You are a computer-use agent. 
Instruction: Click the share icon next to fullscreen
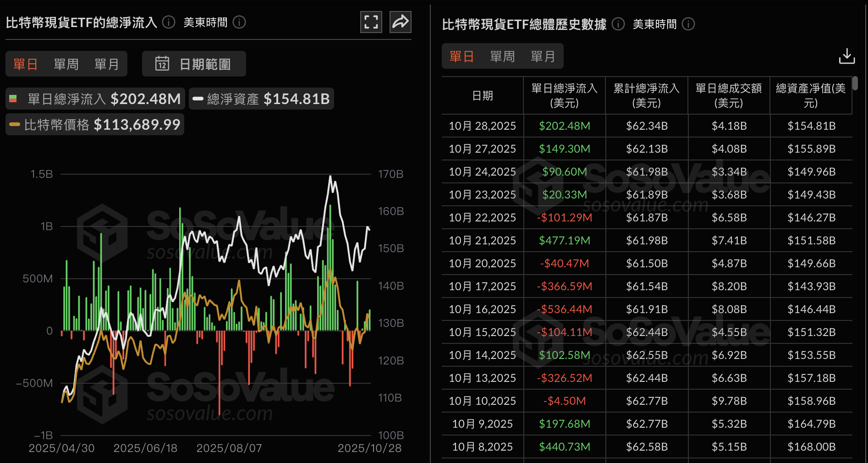pyautogui.click(x=400, y=22)
